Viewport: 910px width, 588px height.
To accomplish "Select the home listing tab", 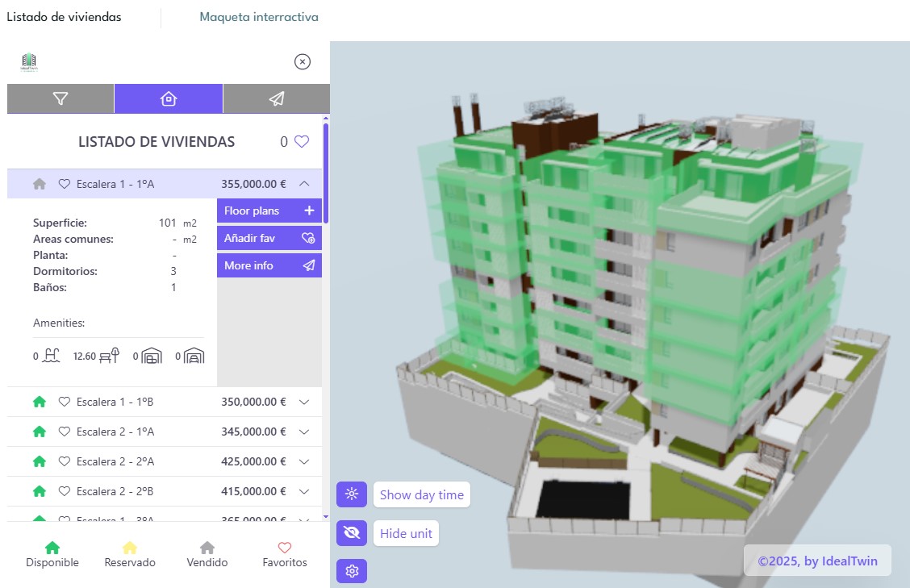I will pyautogui.click(x=169, y=98).
